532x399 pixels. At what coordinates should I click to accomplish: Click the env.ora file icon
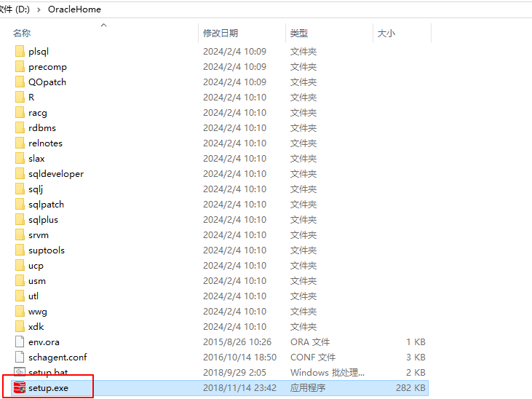click(x=20, y=341)
